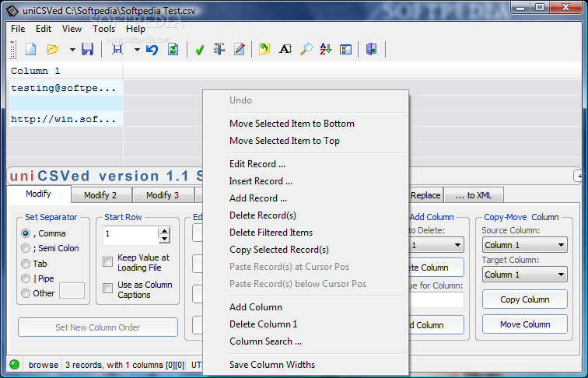This screenshot has height=378, width=588.
Task: Switch to the '... to XML' tab
Action: 474,195
